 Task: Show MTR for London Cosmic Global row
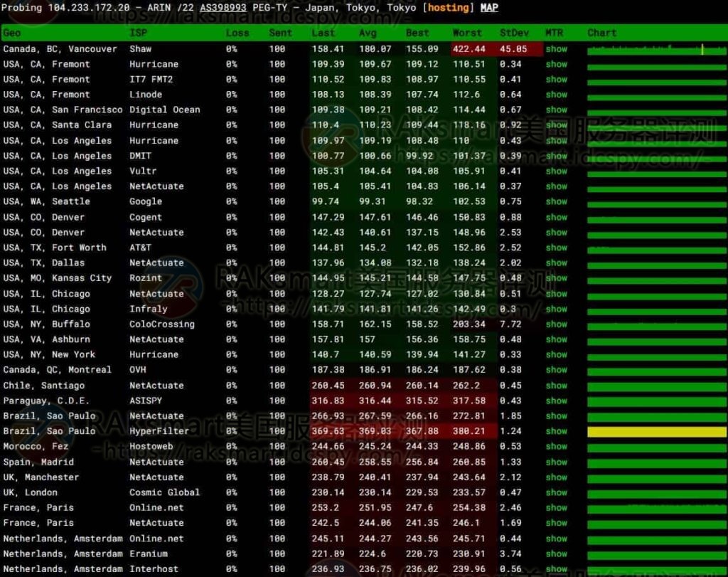click(x=557, y=492)
